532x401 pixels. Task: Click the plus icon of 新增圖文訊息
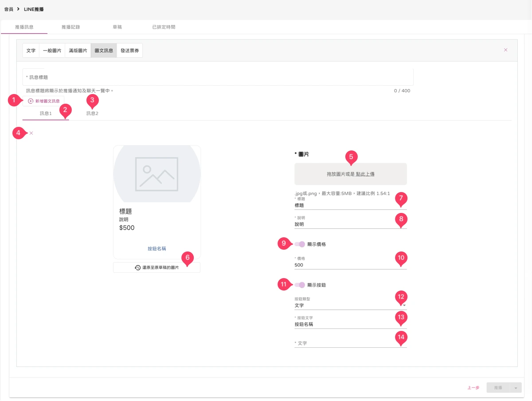[31, 101]
